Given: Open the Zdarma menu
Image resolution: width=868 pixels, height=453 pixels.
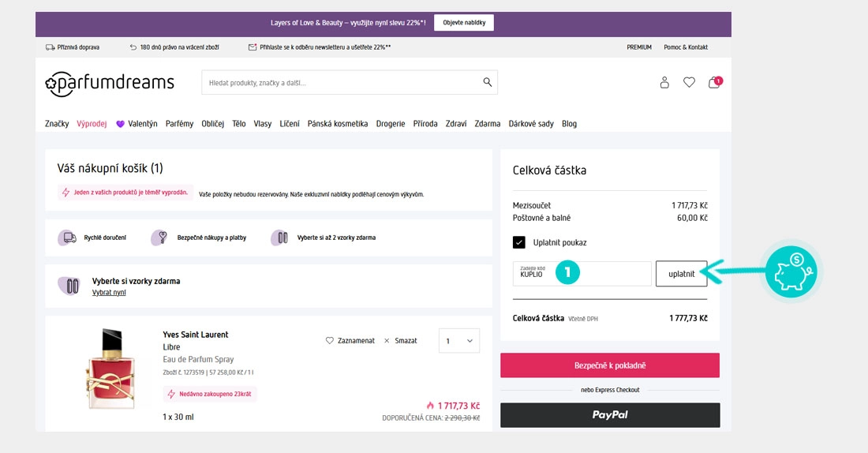Looking at the screenshot, I should [x=487, y=123].
